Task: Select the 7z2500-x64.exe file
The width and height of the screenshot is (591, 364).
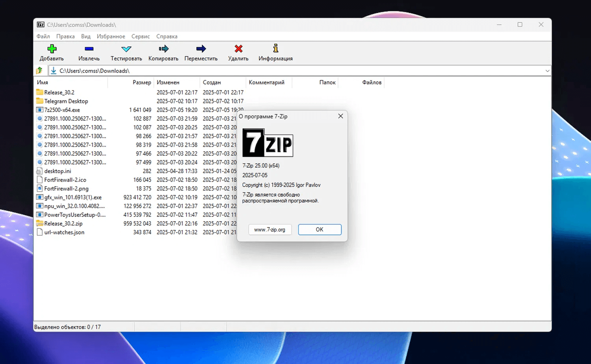Action: (x=62, y=110)
